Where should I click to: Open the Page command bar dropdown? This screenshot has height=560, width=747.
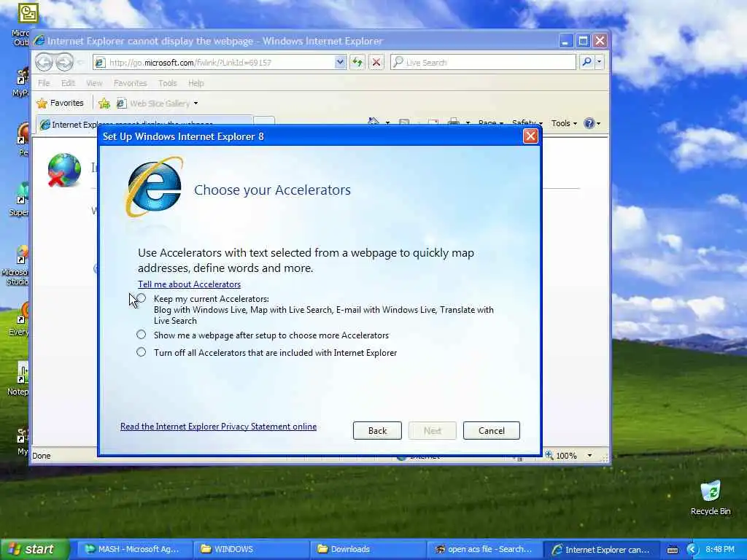pos(491,123)
